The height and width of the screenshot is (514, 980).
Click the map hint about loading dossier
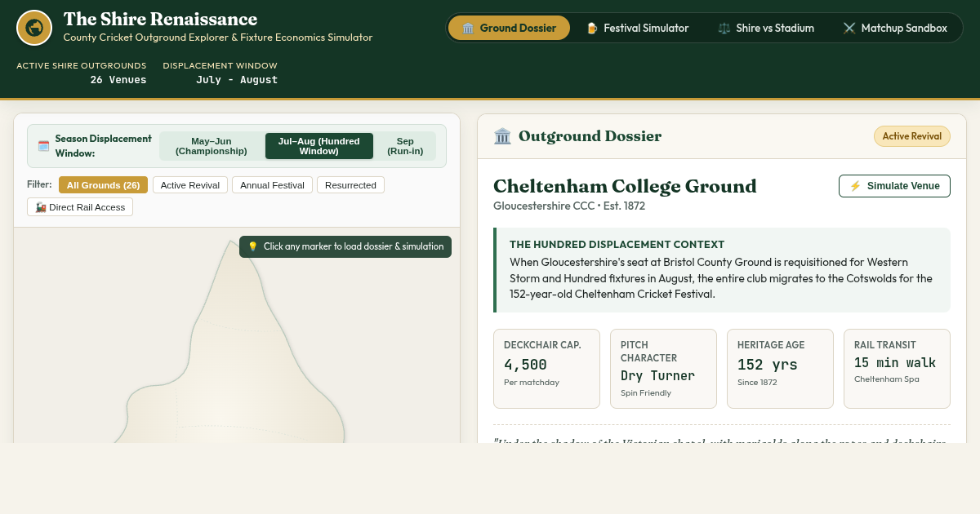(345, 246)
